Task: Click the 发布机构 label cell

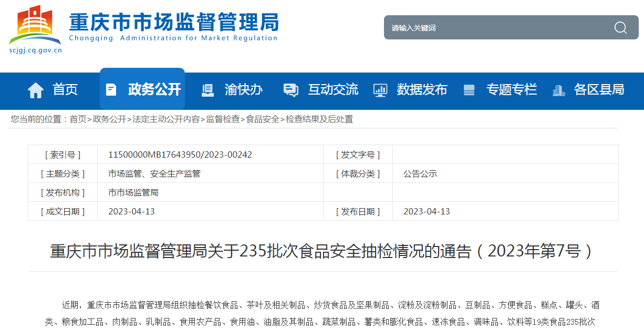Action: [63, 192]
